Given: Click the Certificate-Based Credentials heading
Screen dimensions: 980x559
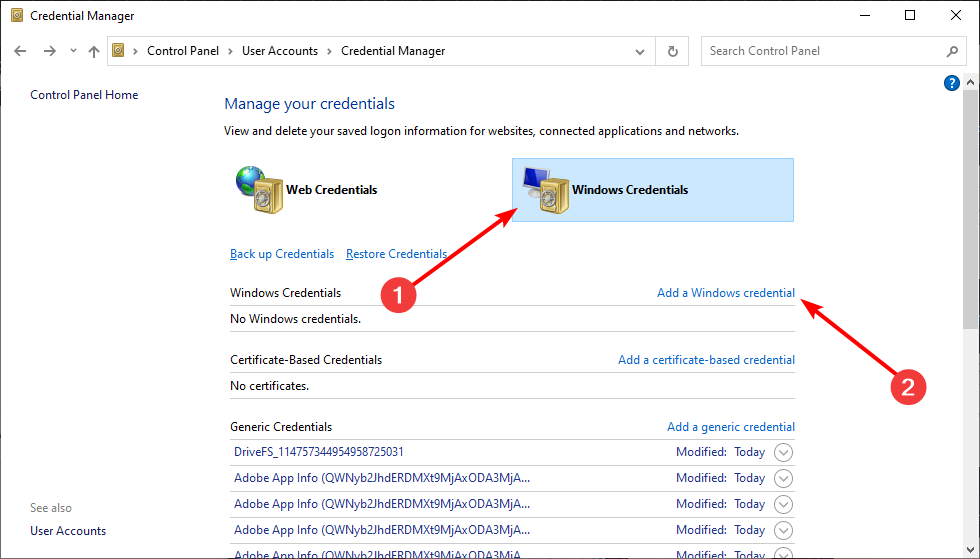Looking at the screenshot, I should point(306,360).
